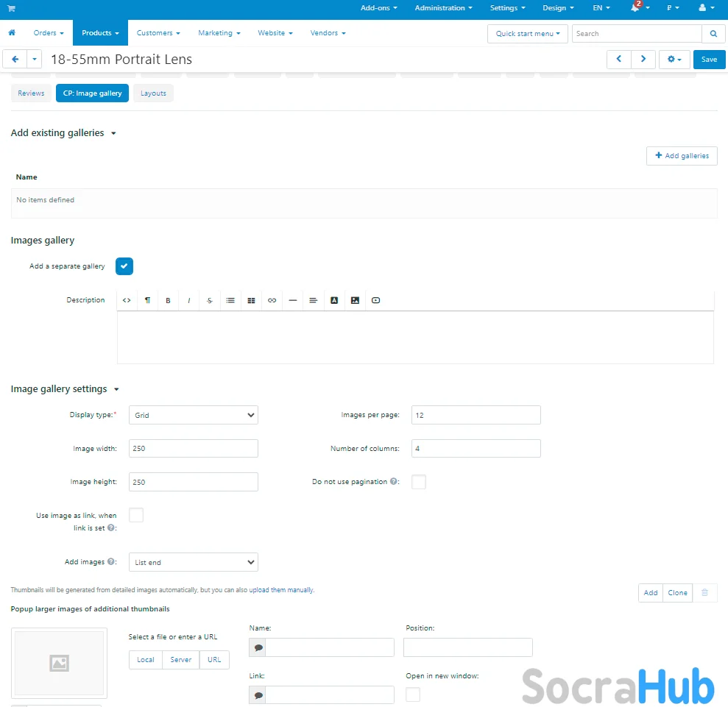Click the Number of columns field
The width and height of the screenshot is (728, 707).
(x=476, y=449)
